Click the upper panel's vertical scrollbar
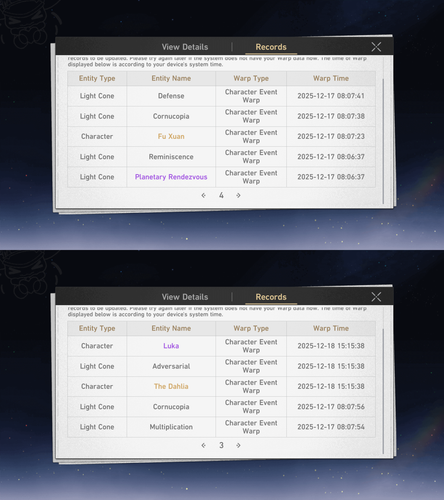 tap(383, 141)
